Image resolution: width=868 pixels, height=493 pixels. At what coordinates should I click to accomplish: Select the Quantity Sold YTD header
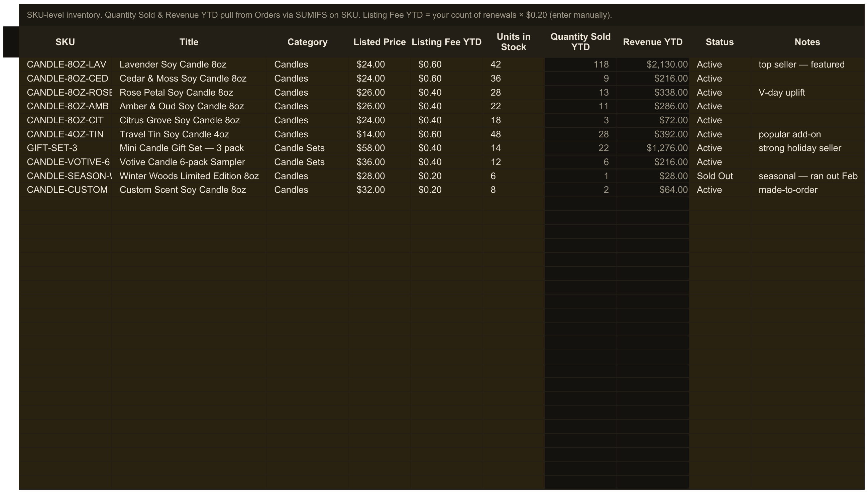click(580, 42)
